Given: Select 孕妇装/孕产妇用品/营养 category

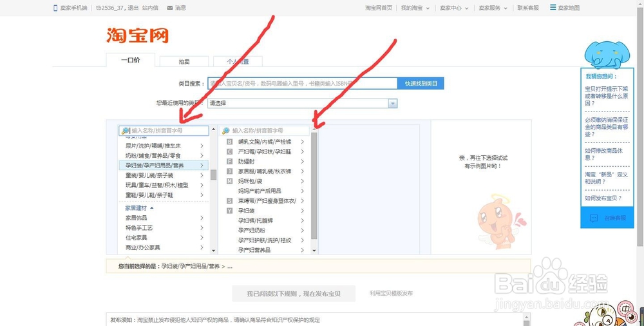Looking at the screenshot, I should pyautogui.click(x=164, y=166).
